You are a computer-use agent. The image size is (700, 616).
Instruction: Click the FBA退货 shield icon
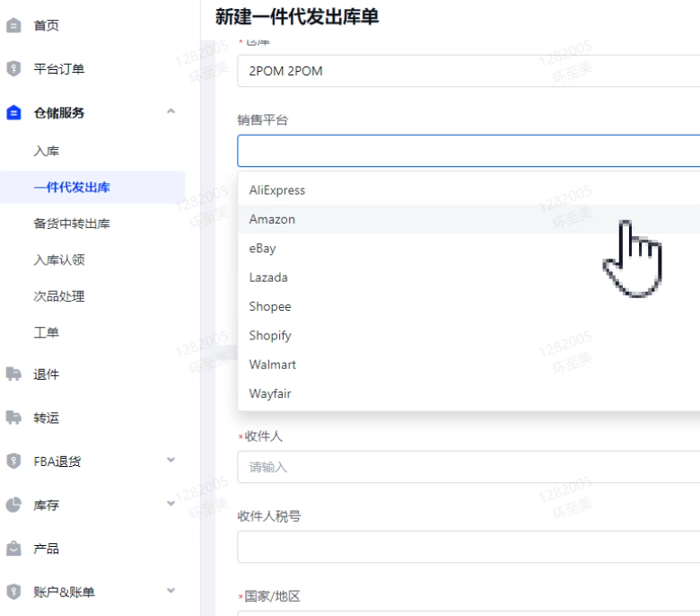pyautogui.click(x=13, y=461)
